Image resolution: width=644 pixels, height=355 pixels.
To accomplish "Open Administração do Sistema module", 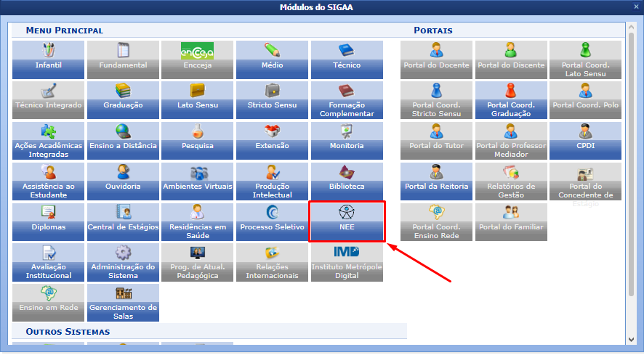I will pos(123,262).
